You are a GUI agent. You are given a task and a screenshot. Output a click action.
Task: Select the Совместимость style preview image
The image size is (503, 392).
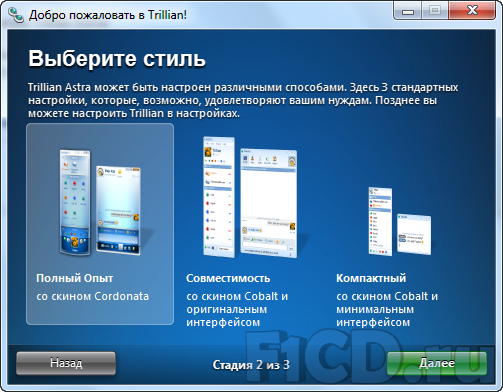250,197
